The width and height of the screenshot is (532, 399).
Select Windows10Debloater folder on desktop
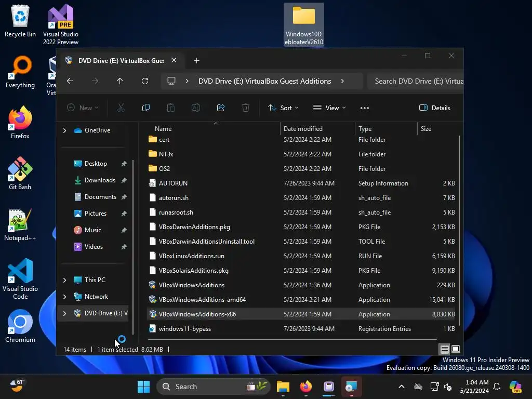(x=304, y=25)
